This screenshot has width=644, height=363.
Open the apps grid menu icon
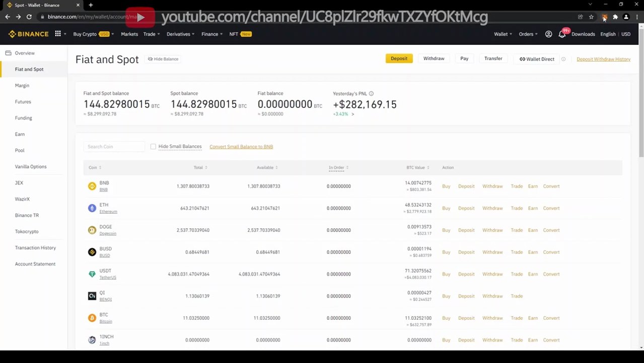[58, 34]
